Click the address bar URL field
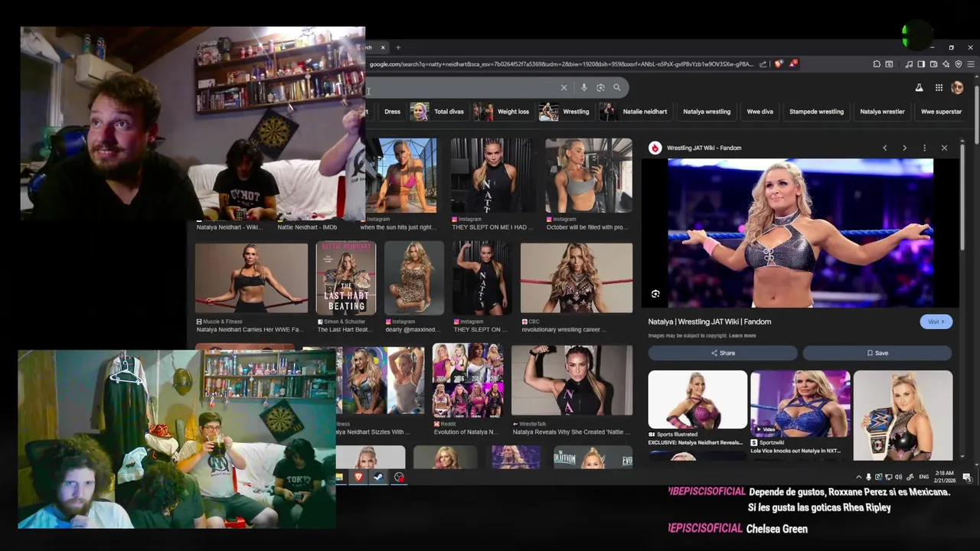The width and height of the screenshot is (980, 551). pyautogui.click(x=561, y=64)
